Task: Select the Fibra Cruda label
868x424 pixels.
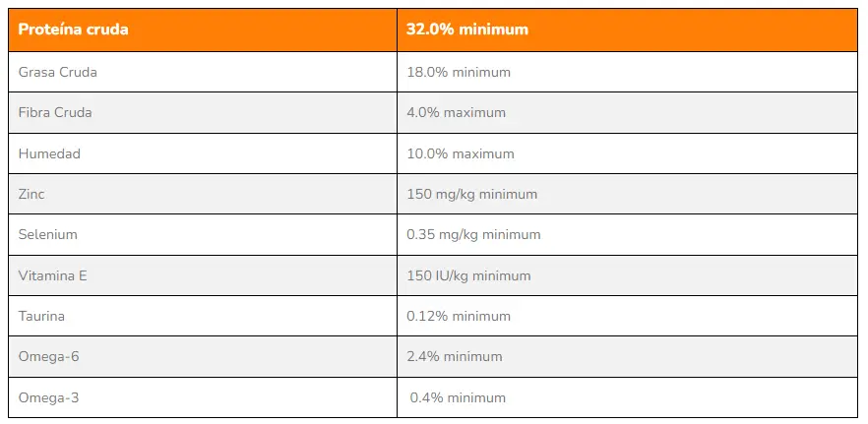Action: [x=55, y=112]
